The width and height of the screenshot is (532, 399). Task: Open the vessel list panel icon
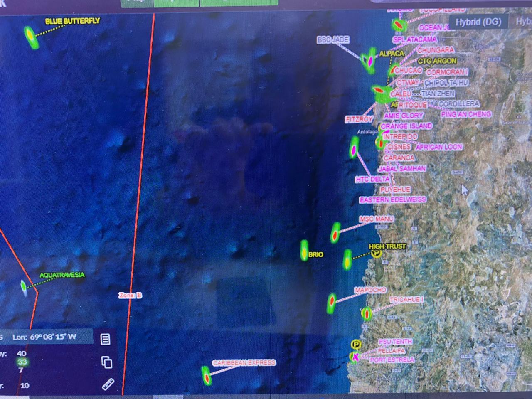pyautogui.click(x=105, y=340)
